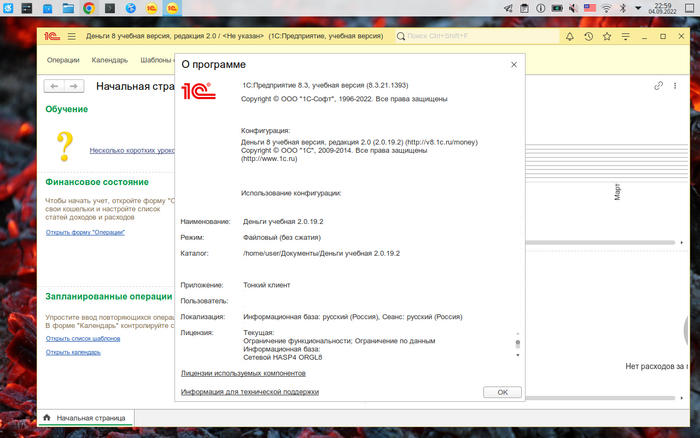Click the link Открыть список шаблонов

point(83,338)
